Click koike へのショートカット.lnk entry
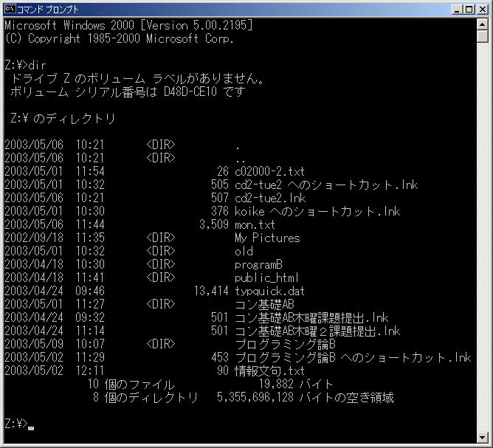493x448 pixels. [317, 211]
